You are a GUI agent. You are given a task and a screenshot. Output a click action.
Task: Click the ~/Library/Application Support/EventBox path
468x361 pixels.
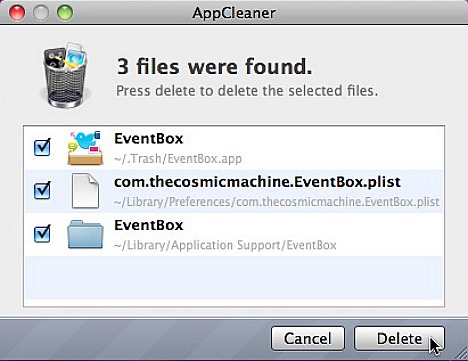(x=225, y=245)
